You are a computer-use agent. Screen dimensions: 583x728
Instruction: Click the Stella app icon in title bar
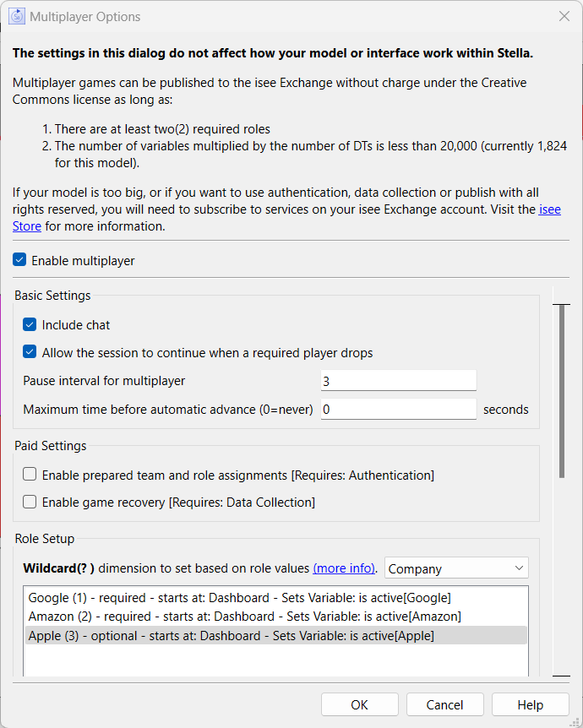17,16
